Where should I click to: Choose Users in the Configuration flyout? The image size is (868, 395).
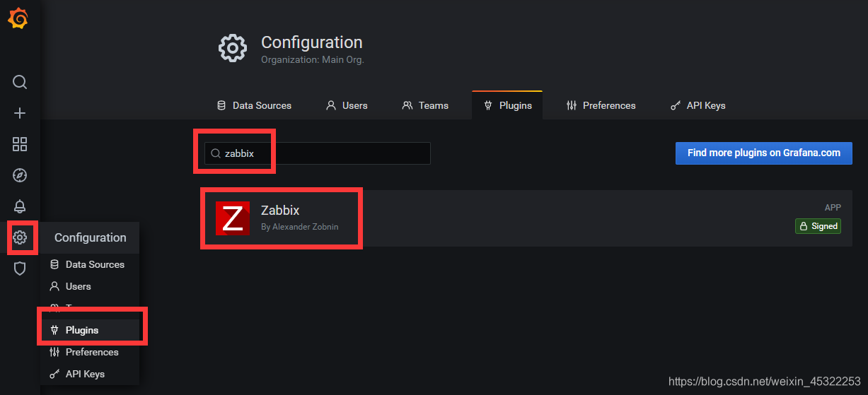(90, 286)
